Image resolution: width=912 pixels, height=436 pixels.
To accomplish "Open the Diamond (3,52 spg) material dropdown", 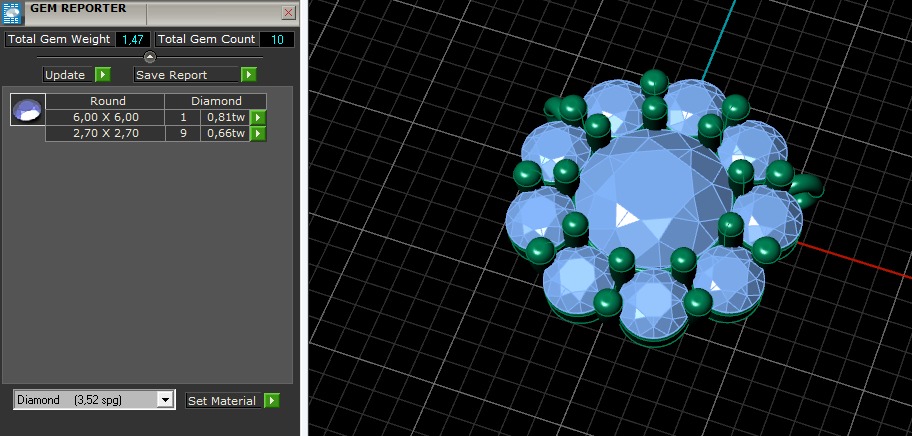I will coord(165,400).
